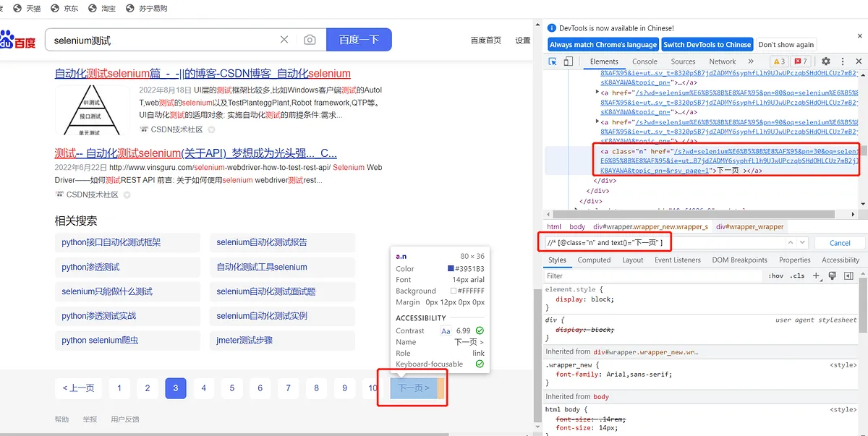Click the 下一页 next page button
The image size is (868, 436).
(414, 388)
